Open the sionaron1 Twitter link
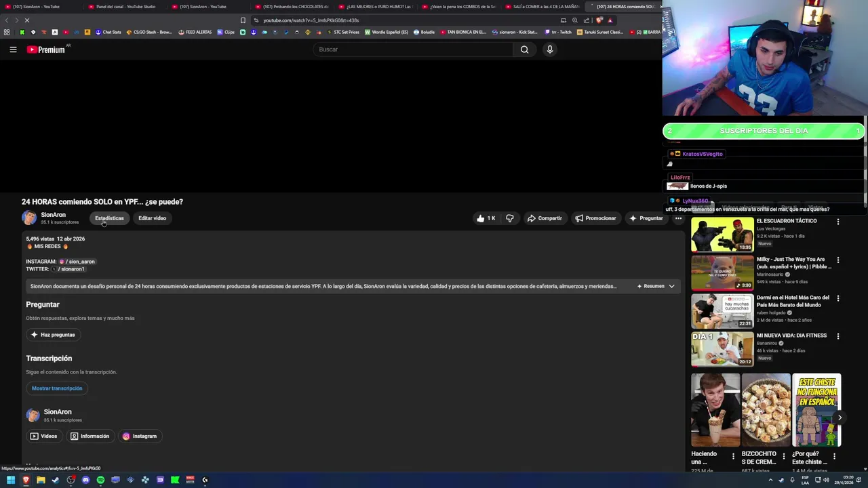The image size is (868, 488). click(x=68, y=269)
